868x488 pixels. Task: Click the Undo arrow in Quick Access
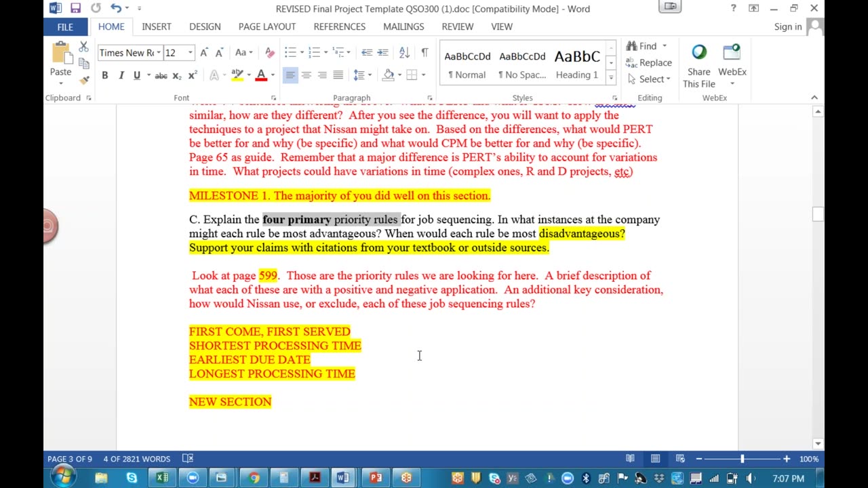click(x=116, y=8)
